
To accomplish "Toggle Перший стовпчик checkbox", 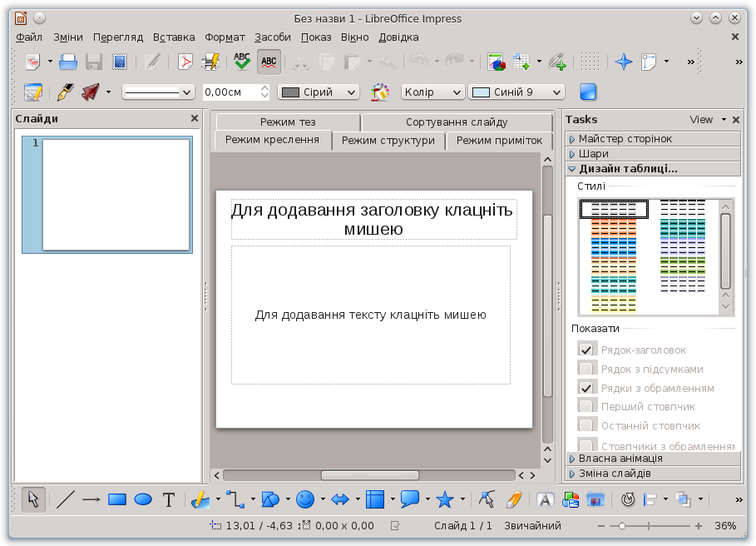I will 586,407.
